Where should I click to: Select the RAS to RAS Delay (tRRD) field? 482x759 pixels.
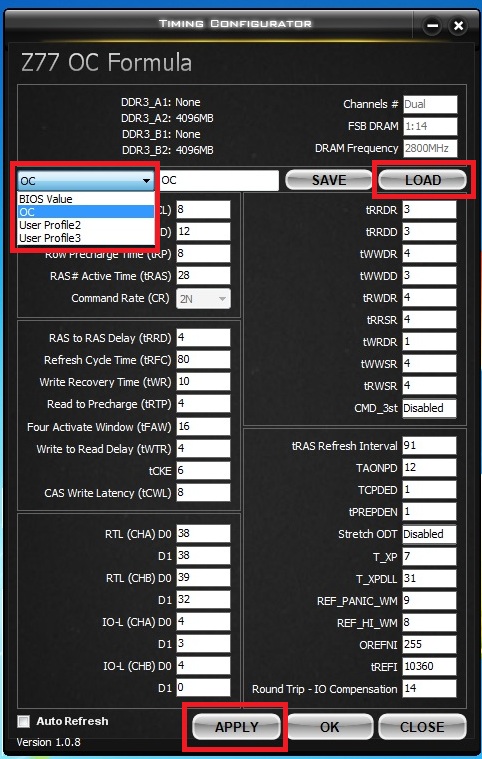tap(203, 337)
